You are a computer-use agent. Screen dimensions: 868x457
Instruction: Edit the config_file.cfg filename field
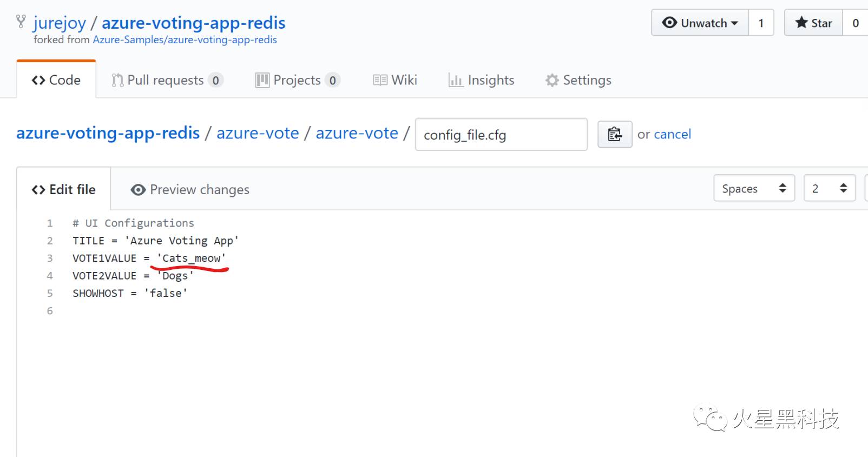tap(501, 134)
